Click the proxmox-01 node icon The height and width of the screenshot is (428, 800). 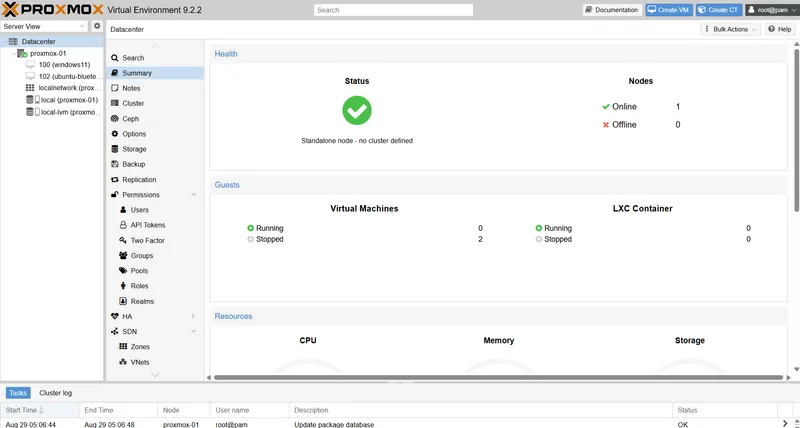(22, 53)
